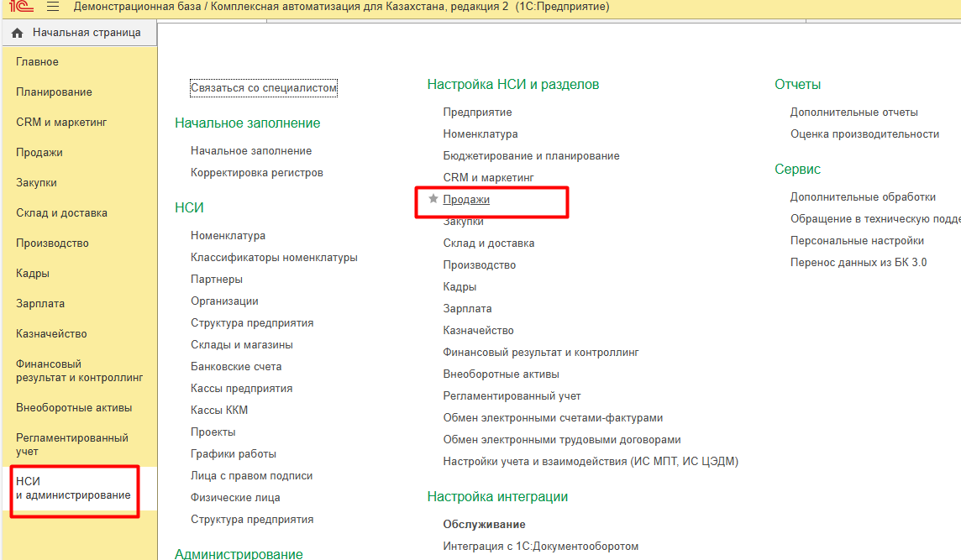Screen dimensions: 961x560
Task: Open Склад и доставка sidebar section
Action: [61, 213]
